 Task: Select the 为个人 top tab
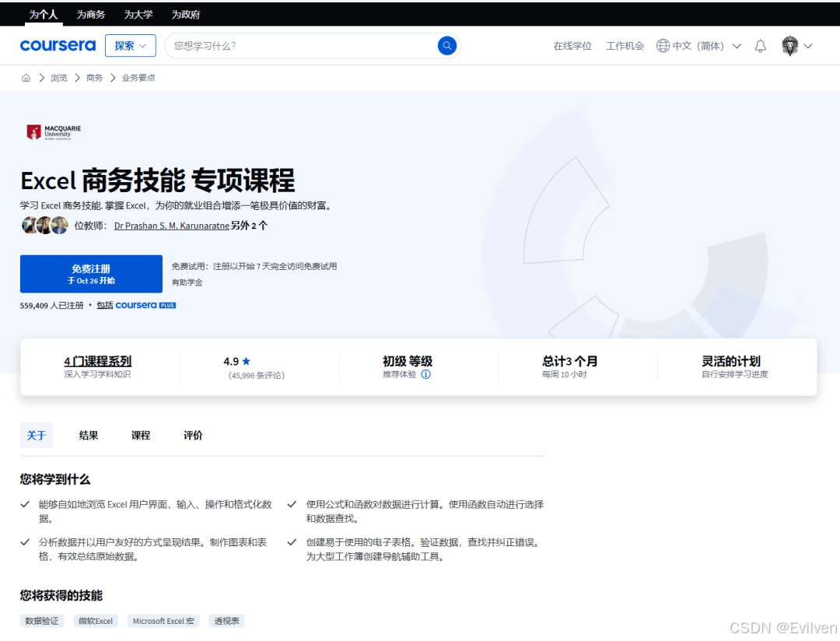(44, 15)
